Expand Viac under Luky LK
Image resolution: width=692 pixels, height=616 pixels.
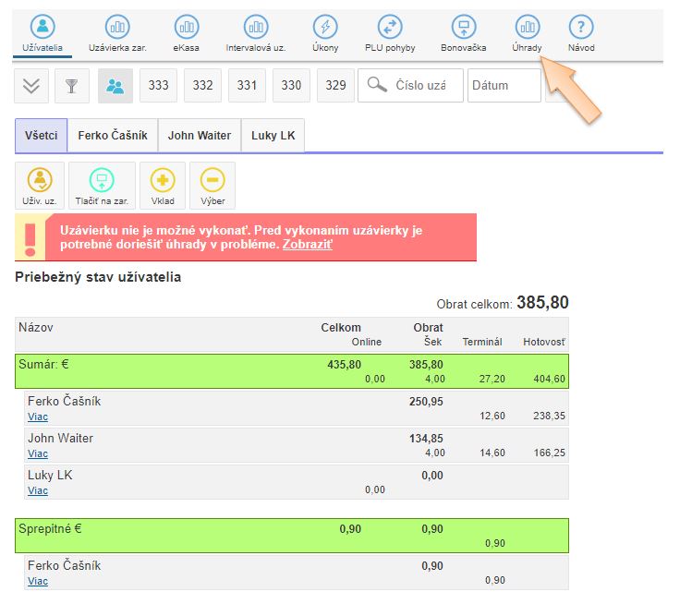[x=38, y=490]
